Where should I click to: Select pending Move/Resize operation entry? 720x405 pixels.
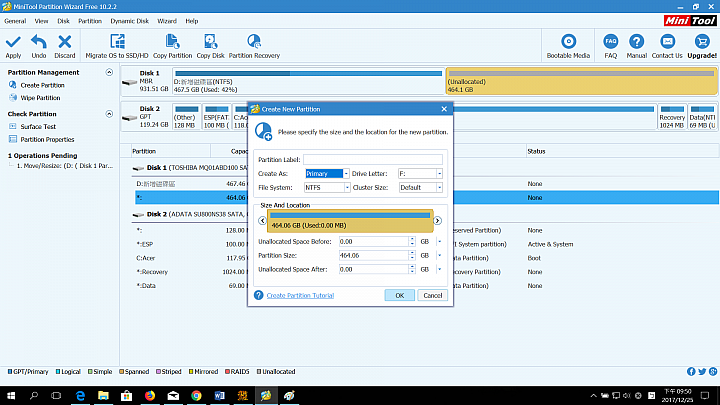(64, 166)
